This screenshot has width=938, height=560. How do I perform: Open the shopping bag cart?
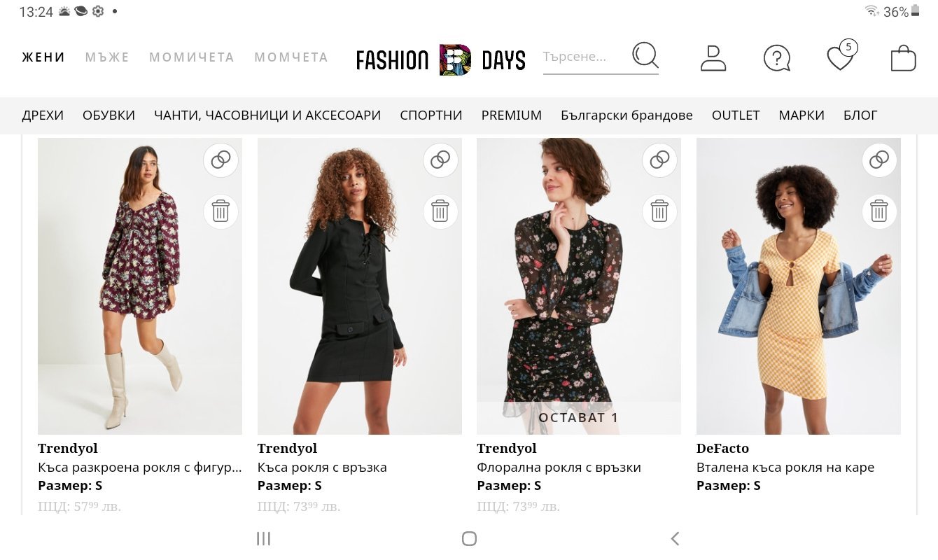pyautogui.click(x=903, y=58)
